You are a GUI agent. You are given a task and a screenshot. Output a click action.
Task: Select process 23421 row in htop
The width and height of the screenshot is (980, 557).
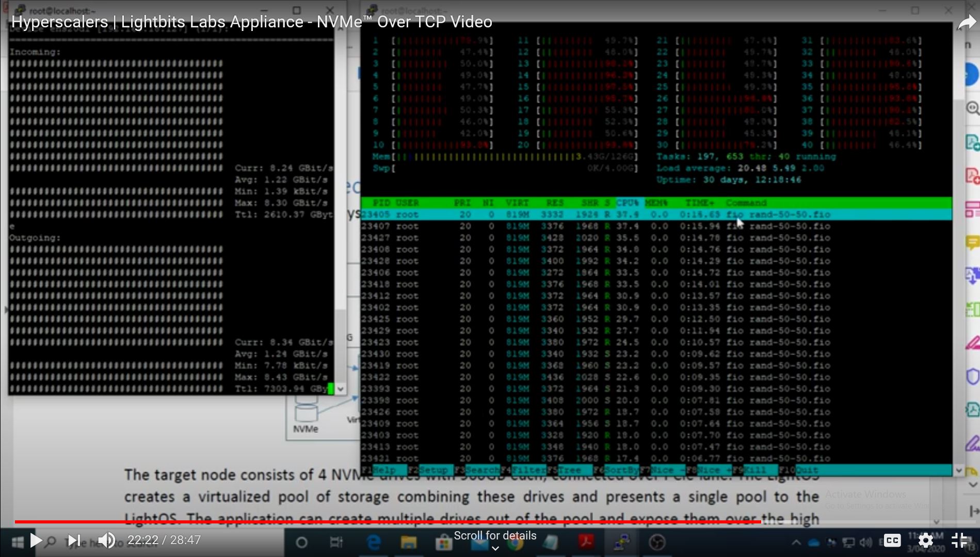pyautogui.click(x=656, y=458)
